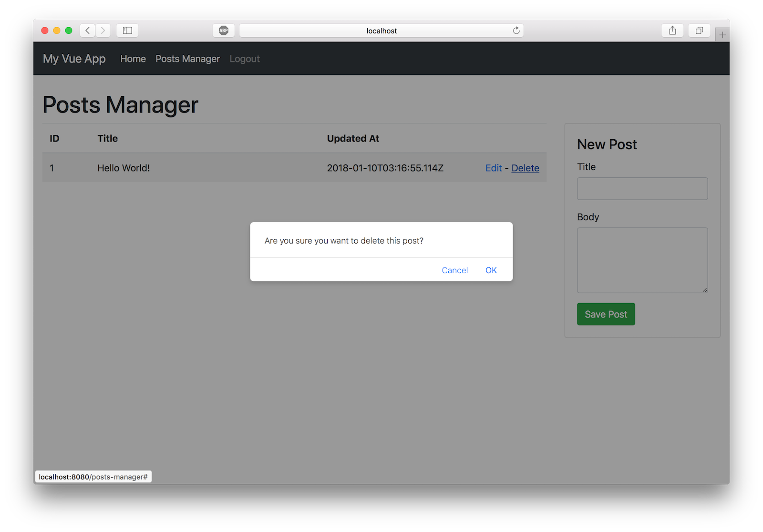This screenshot has width=763, height=532.
Task: Open the Adblock Plus extension icon
Action: (x=223, y=31)
